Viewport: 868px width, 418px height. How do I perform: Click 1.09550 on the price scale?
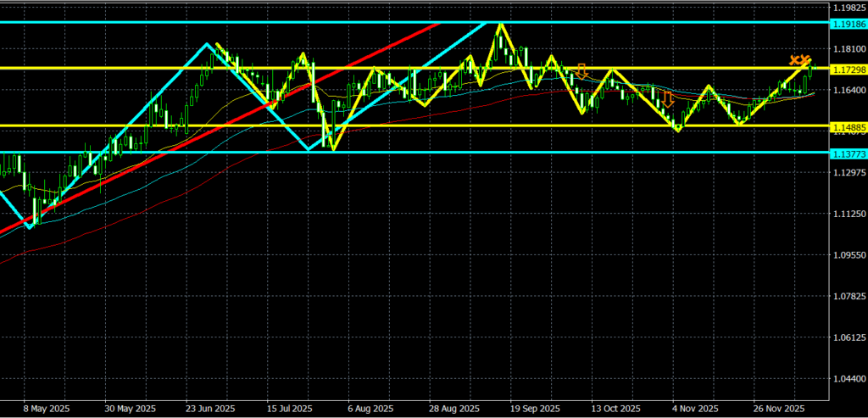pos(848,255)
